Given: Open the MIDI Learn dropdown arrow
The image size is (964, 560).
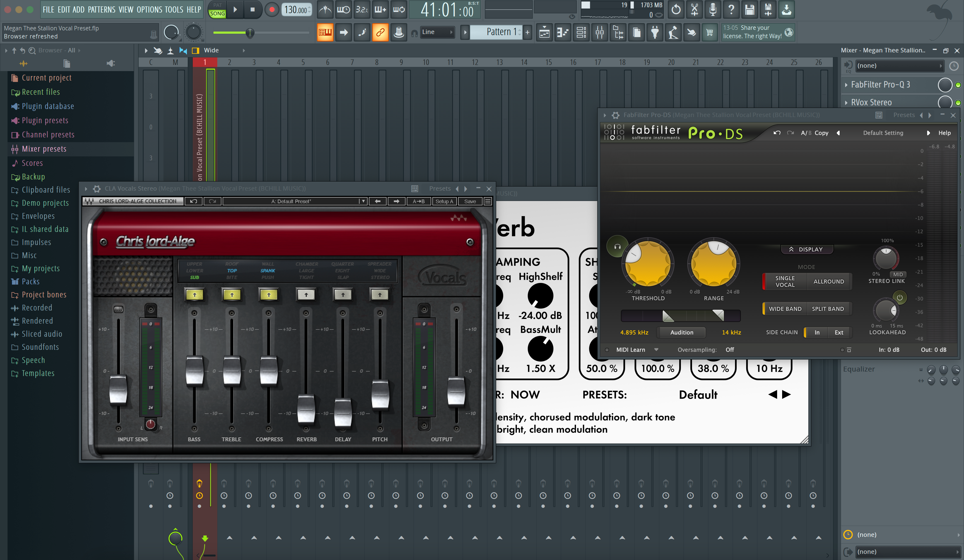Looking at the screenshot, I should [x=656, y=350].
